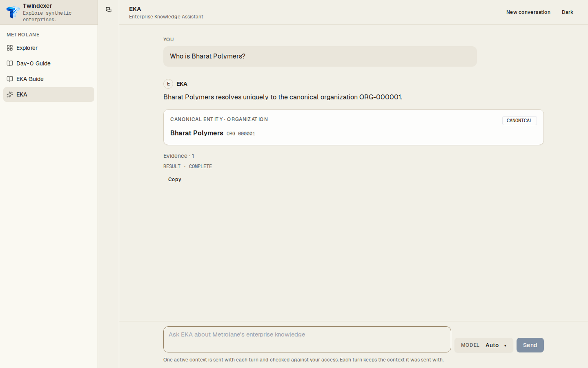Click the 'Enterprise Knowledge Assistant' subtitle
Screen dimensions: 588x368
166,17
